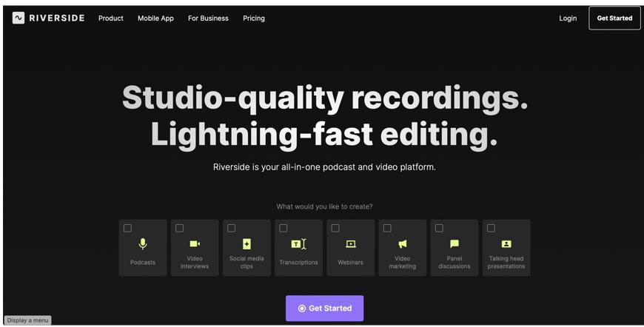Click the Panel discussions chat bubble icon

(x=455, y=243)
